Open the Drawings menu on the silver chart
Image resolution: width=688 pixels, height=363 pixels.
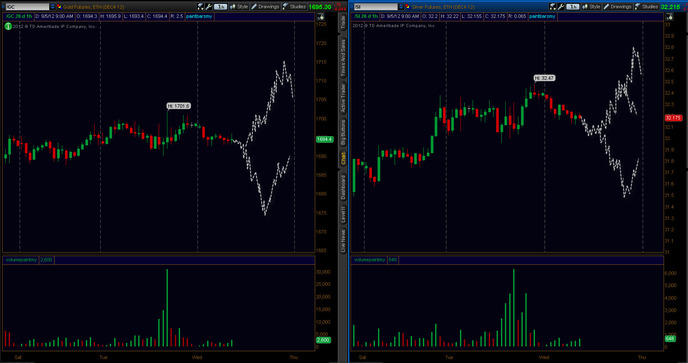coord(617,7)
